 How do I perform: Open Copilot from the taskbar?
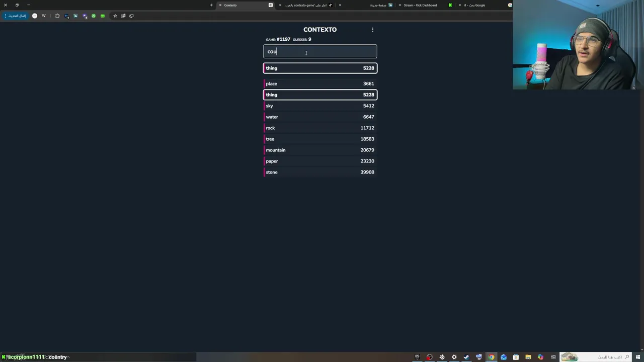tap(540, 357)
